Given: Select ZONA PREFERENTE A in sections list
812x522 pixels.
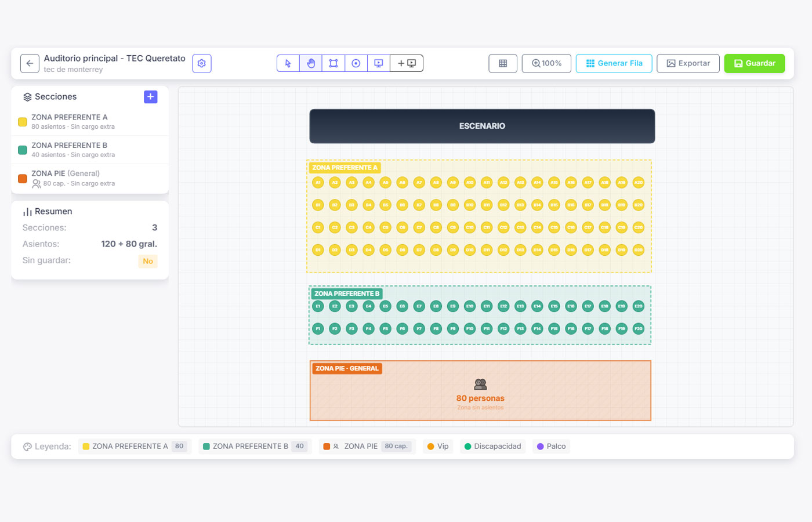Looking at the screenshot, I should pos(90,122).
